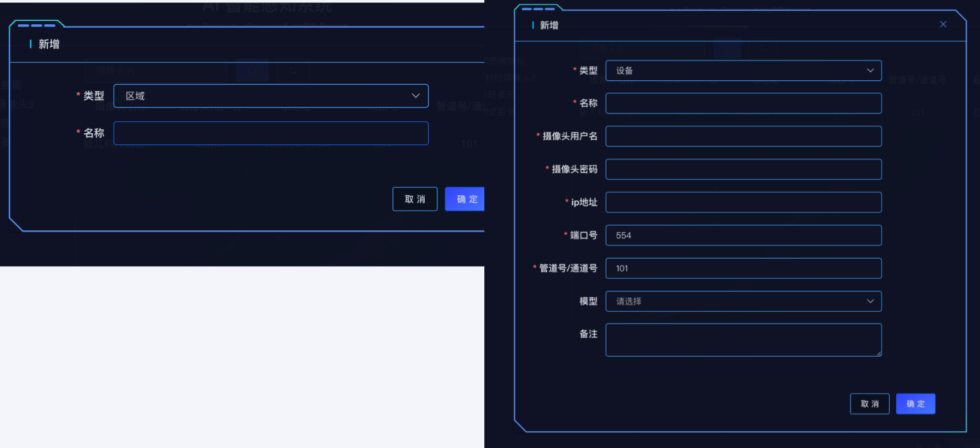This screenshot has width=980, height=448.
Task: Open the 类型 dropdown showing 设备
Action: tap(743, 70)
